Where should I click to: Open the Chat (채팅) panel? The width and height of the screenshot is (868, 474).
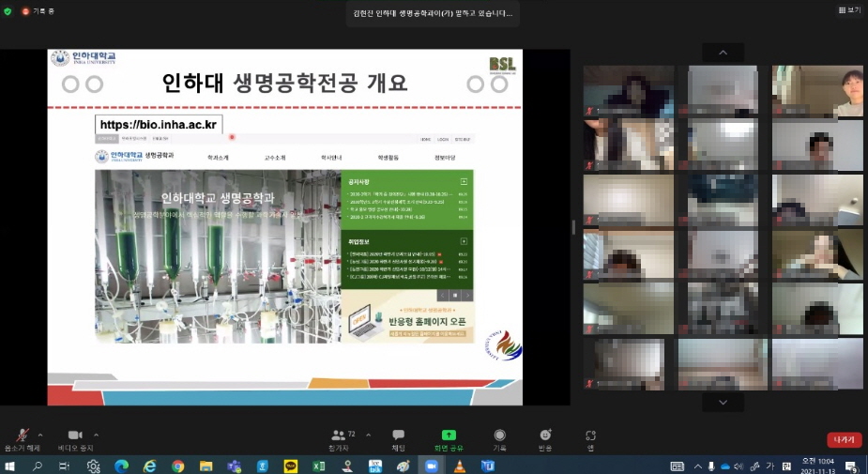click(398, 439)
